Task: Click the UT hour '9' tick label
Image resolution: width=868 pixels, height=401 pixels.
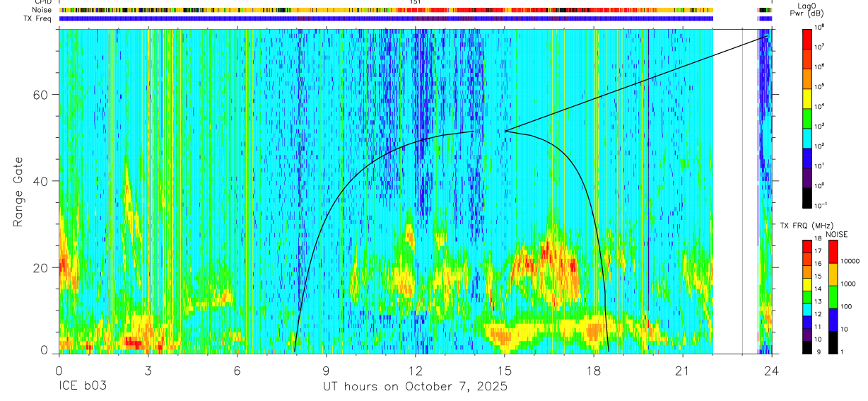Action: [x=326, y=371]
